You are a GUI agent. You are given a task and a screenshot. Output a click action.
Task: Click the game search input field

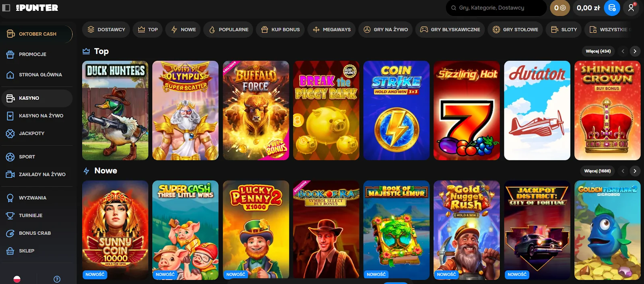click(497, 8)
